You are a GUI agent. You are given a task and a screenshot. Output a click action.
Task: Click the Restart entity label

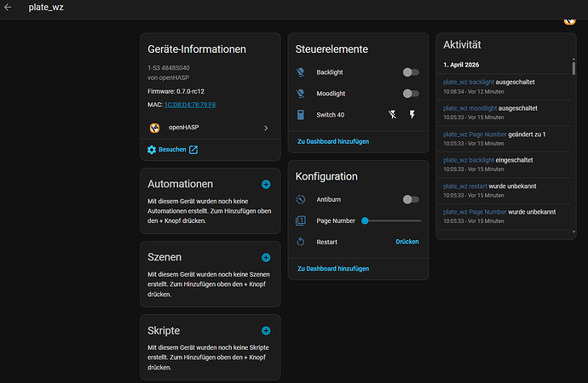(x=326, y=243)
